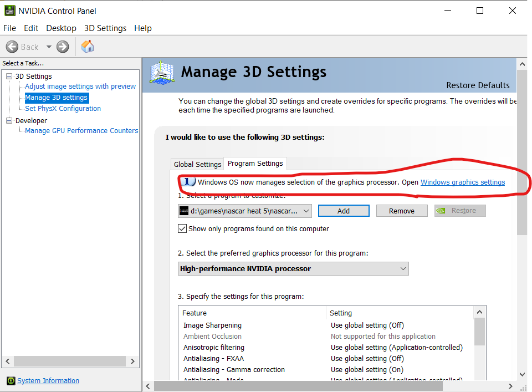Click Image Sharpening setting value (Off)
The height and width of the screenshot is (392, 532).
click(367, 325)
